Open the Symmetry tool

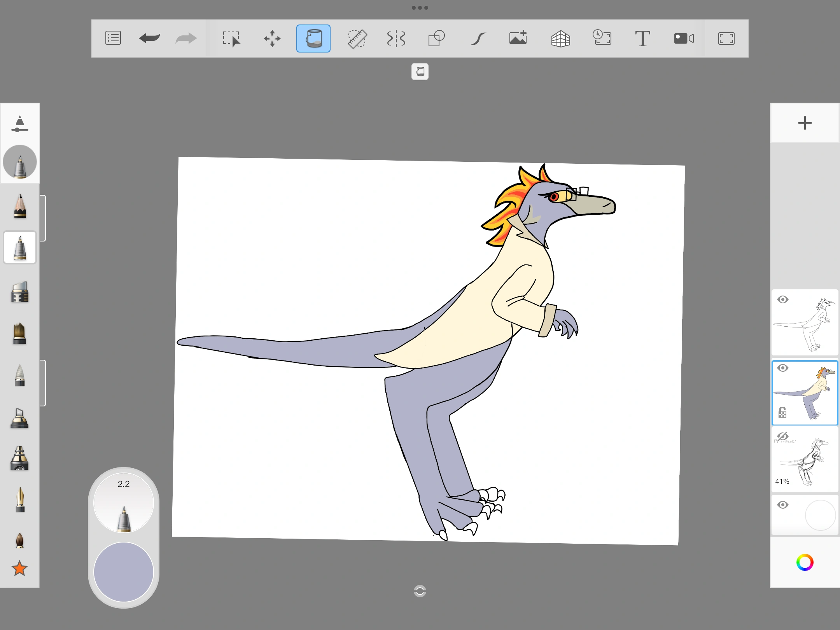click(396, 38)
